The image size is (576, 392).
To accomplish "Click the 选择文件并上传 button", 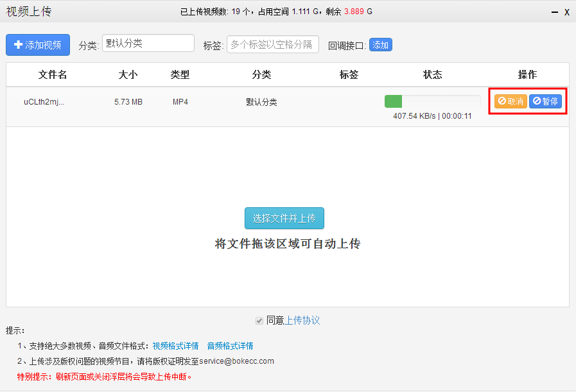I will [x=284, y=218].
